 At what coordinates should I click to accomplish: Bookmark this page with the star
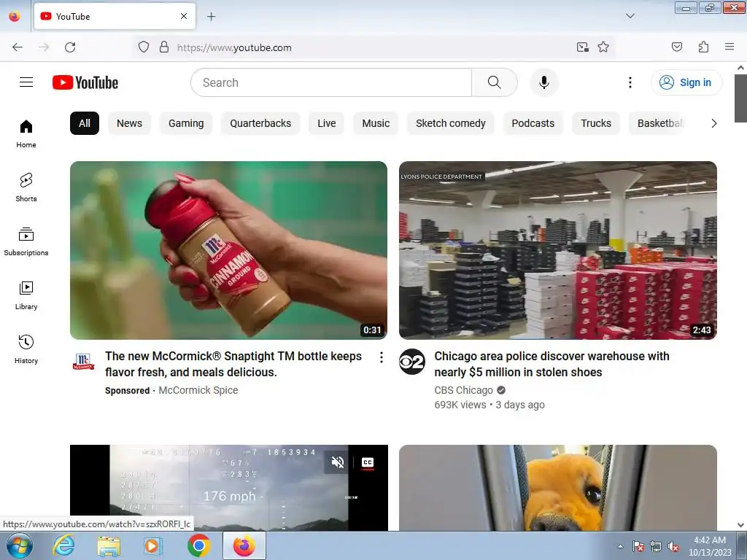coord(603,47)
